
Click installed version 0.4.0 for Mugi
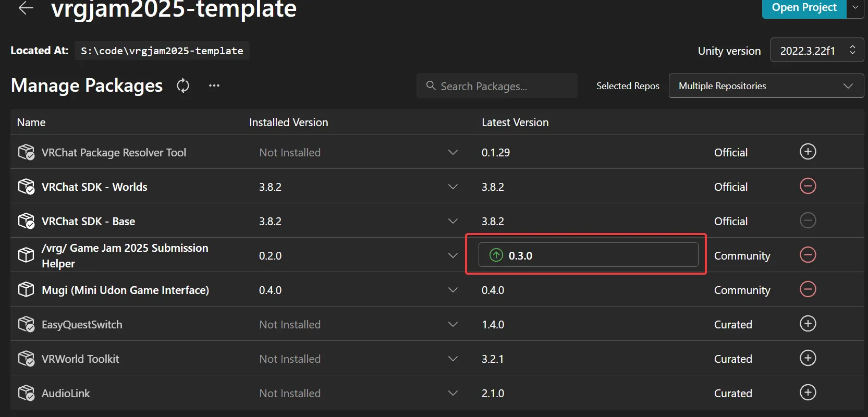click(270, 290)
